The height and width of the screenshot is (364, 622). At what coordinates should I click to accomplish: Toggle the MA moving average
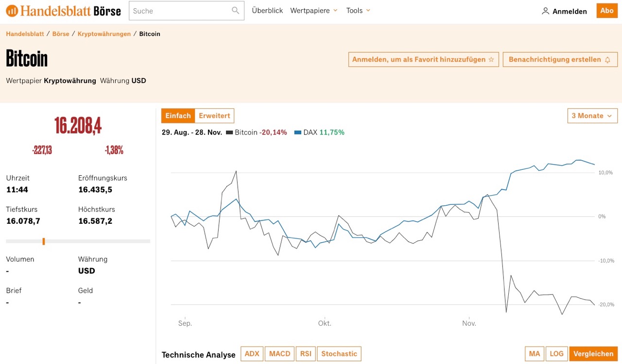[534, 354]
